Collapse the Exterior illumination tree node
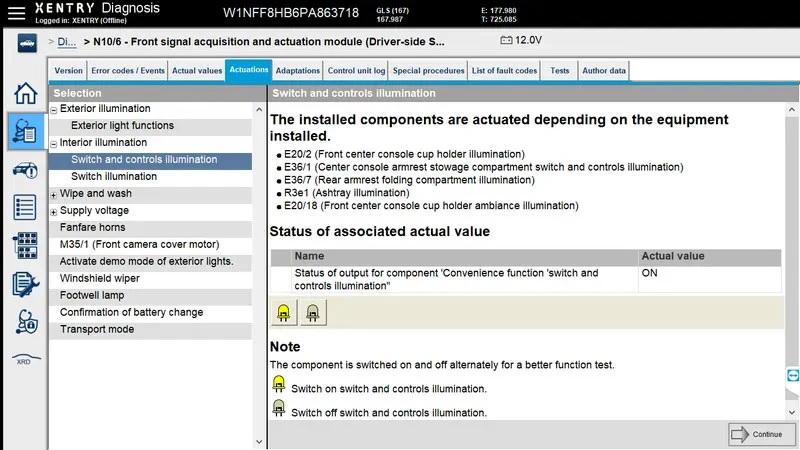 pos(54,110)
